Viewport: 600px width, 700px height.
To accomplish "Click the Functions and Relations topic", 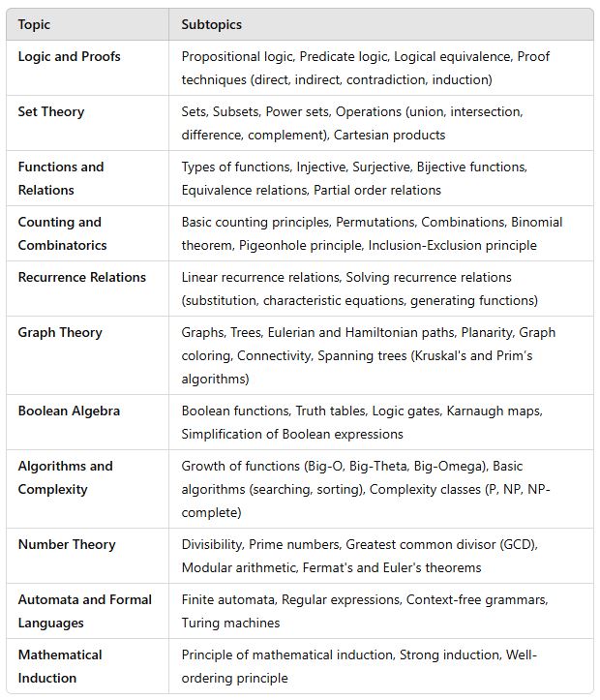I will (61, 178).
